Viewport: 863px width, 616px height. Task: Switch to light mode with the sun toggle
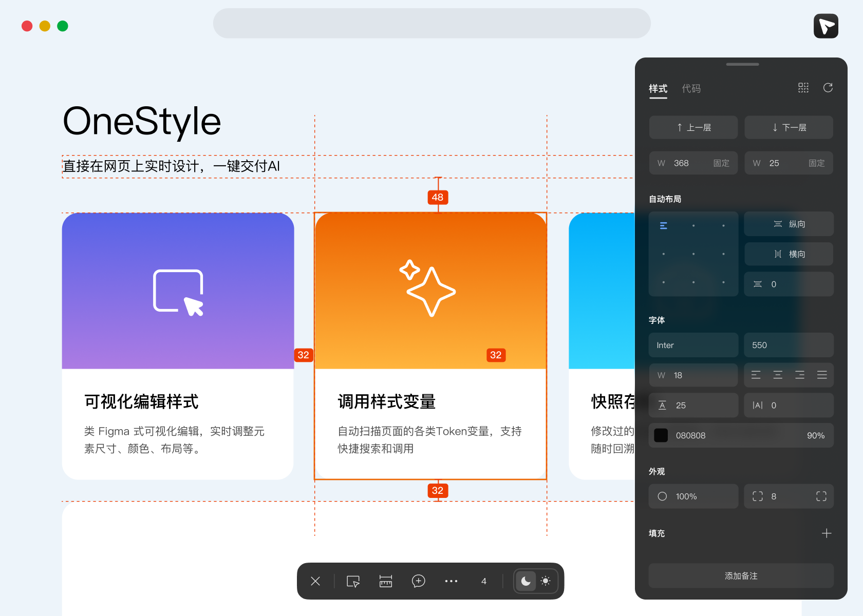click(x=546, y=581)
